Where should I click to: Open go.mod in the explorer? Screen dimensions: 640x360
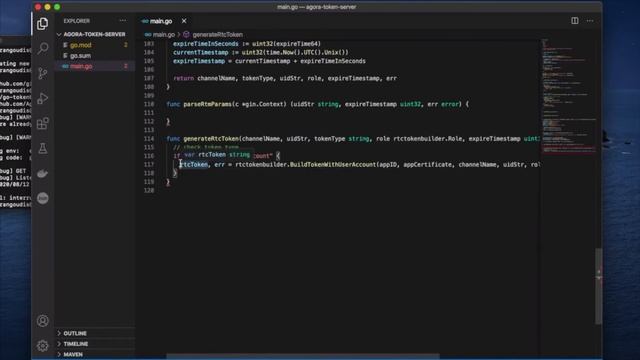click(x=81, y=45)
